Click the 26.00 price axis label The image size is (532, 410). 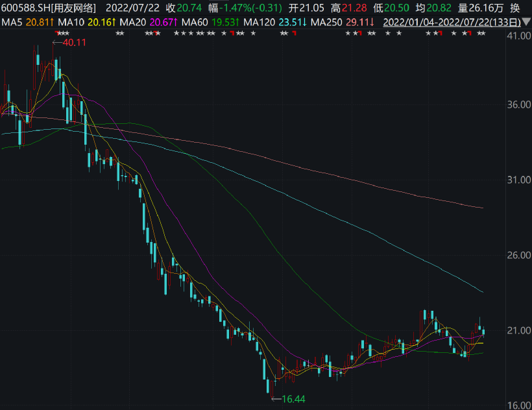[516, 255]
